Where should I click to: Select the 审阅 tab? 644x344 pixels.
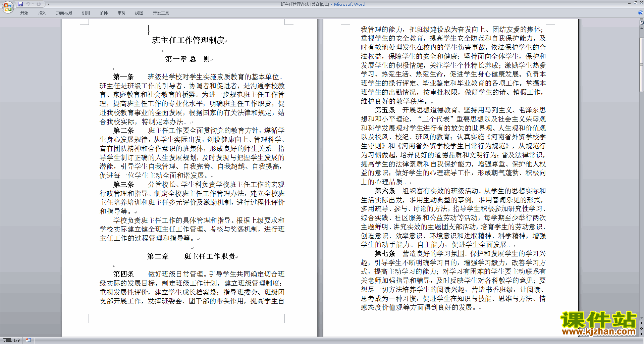(121, 13)
